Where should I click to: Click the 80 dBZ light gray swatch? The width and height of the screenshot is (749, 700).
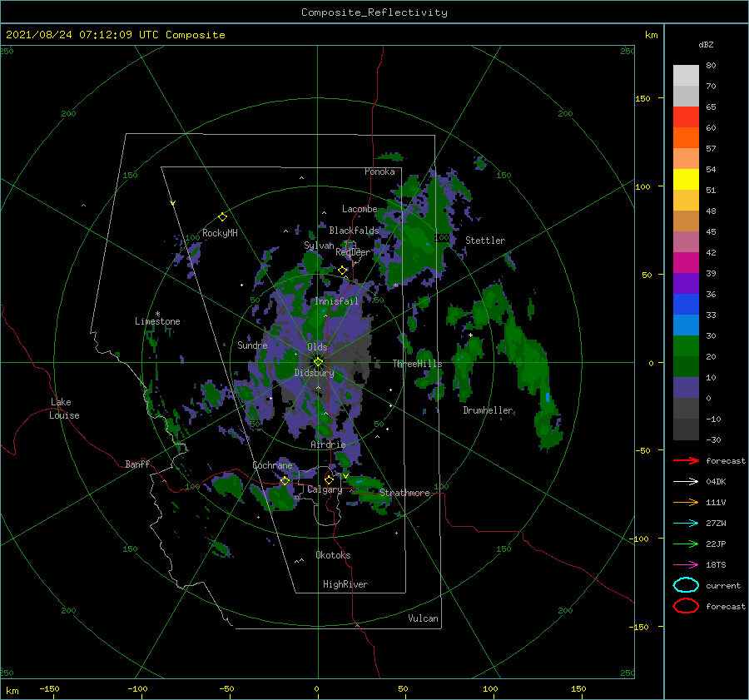[686, 76]
